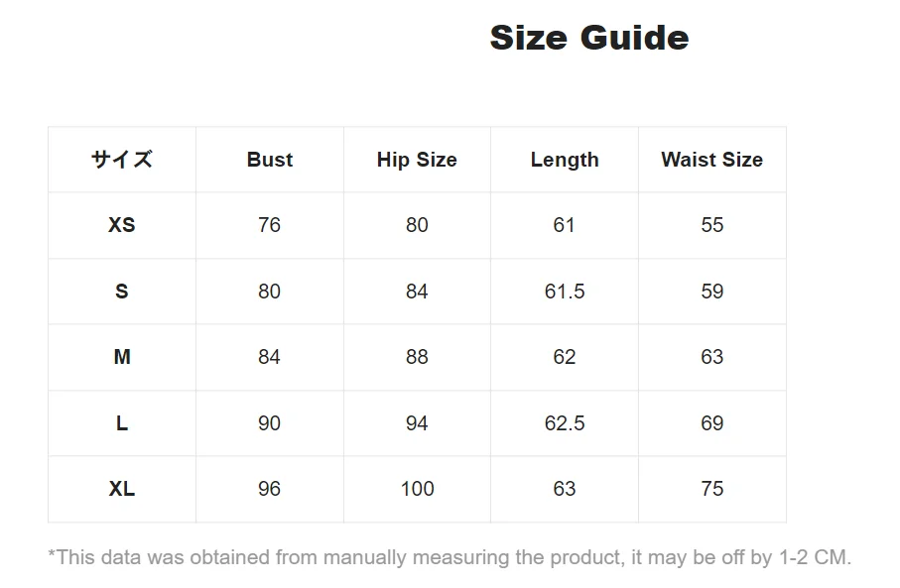Select the Length column header

click(565, 160)
